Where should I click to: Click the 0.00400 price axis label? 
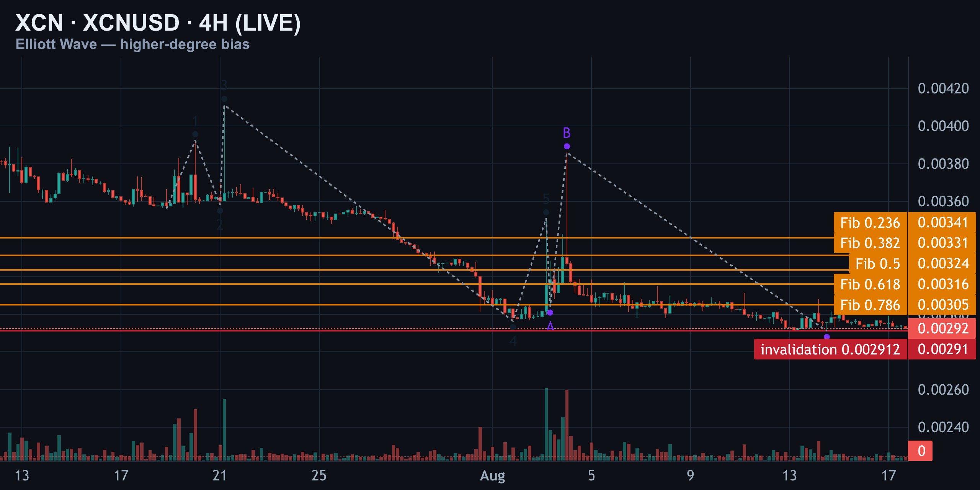click(x=943, y=126)
